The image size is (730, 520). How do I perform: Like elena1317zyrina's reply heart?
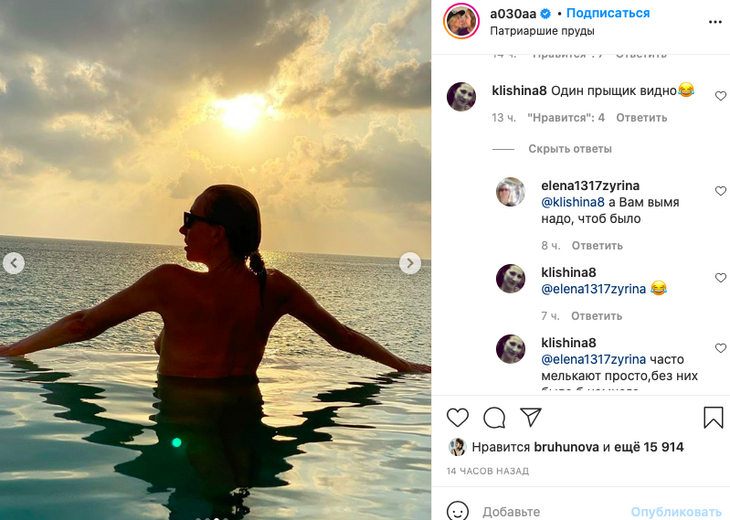click(720, 191)
